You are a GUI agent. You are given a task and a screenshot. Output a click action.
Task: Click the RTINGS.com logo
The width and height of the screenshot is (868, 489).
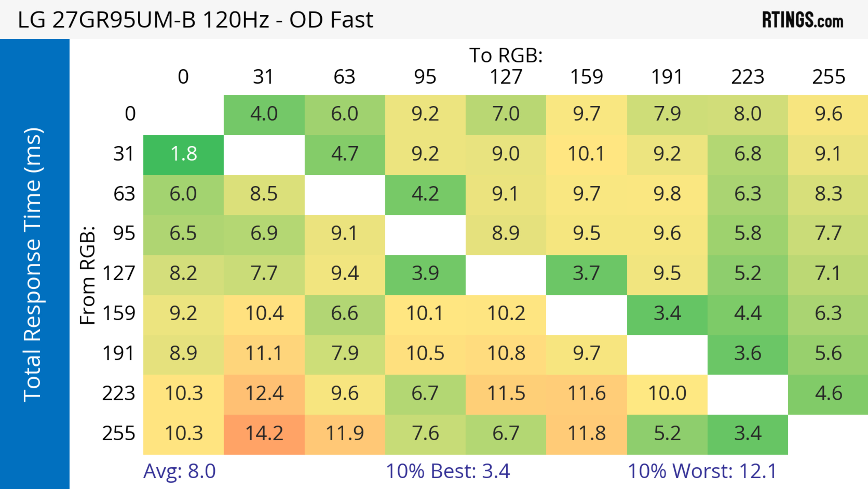tap(803, 20)
